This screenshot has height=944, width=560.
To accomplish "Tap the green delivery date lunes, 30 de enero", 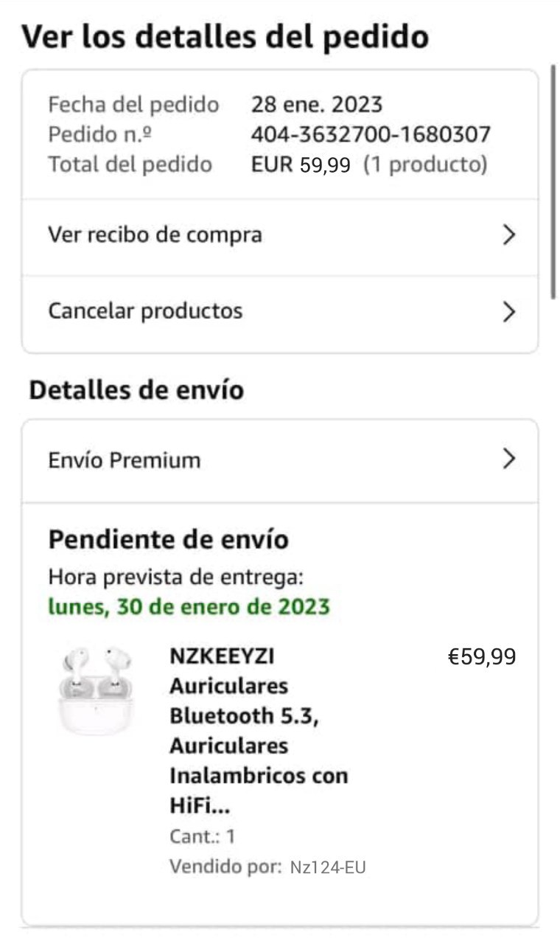I will click(x=189, y=607).
